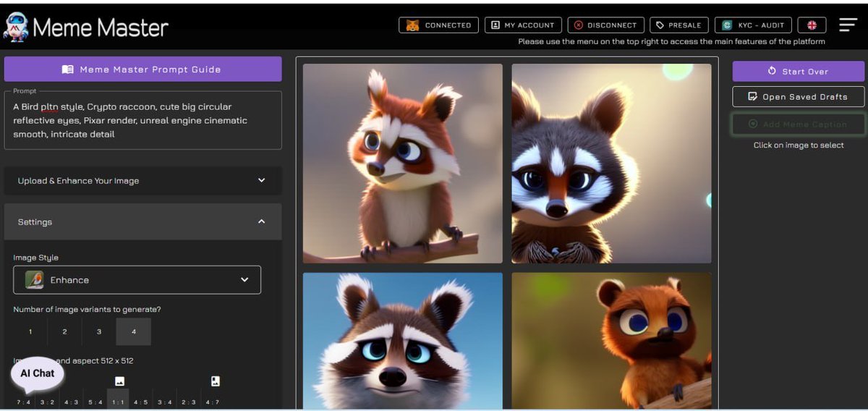Viewport: 868px width, 411px height.
Task: Click the UK flag language selector
Action: [x=812, y=25]
